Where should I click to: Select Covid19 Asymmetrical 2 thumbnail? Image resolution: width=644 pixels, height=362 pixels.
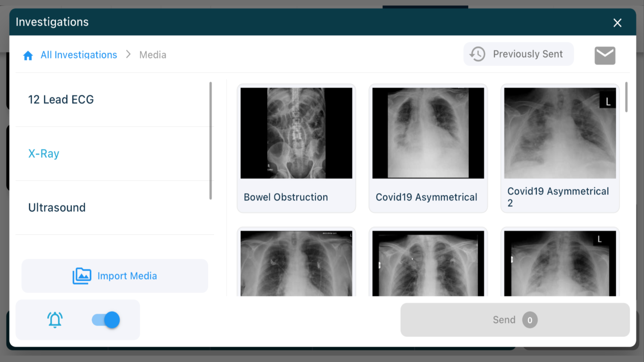coord(560,133)
